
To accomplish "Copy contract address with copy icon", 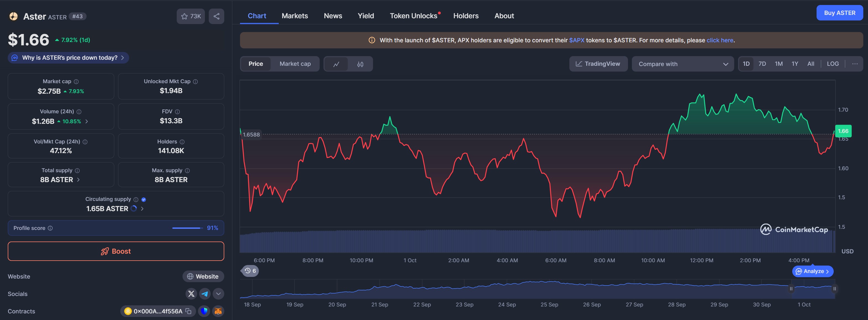I will click(189, 311).
